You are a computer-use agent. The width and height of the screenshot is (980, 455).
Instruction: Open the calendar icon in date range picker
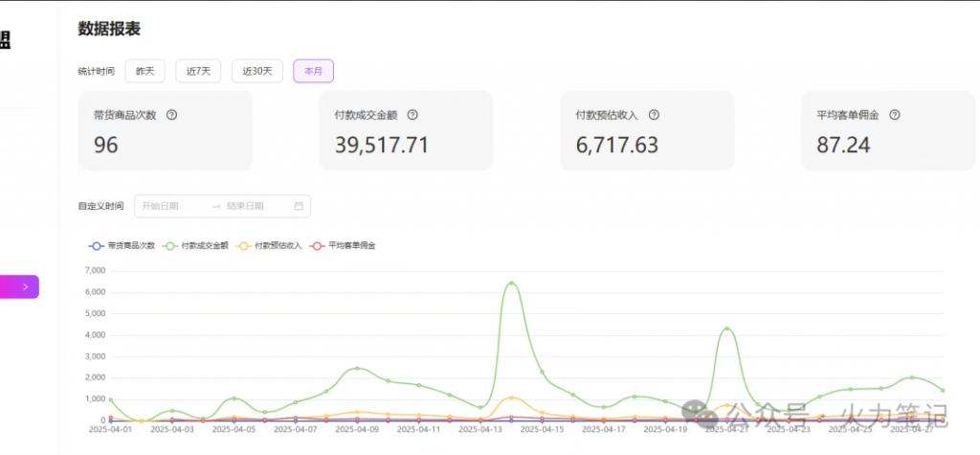(x=299, y=206)
